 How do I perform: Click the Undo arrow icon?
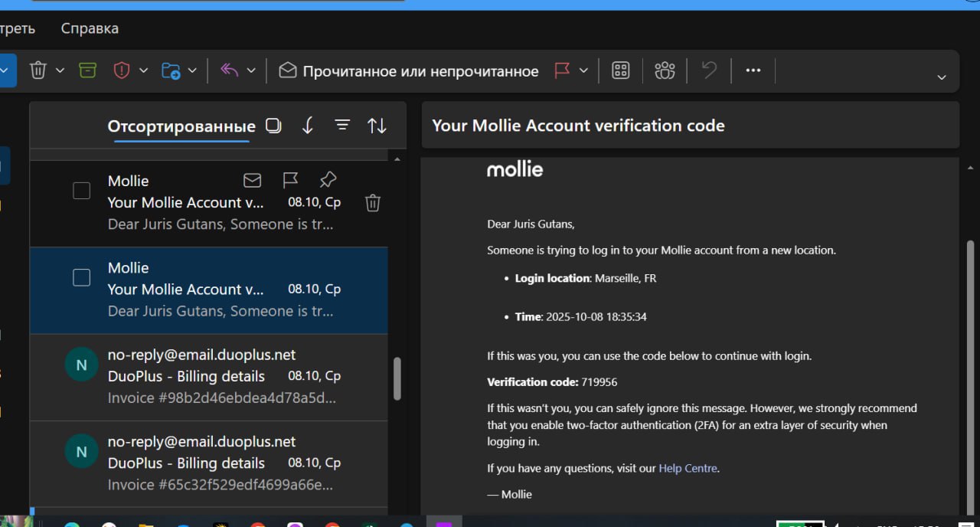(709, 70)
